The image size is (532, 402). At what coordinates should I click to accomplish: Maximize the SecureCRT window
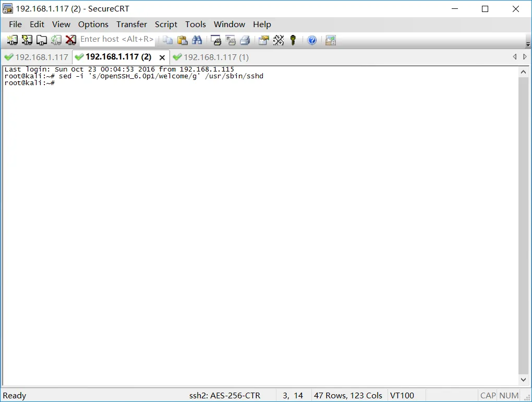(x=485, y=9)
